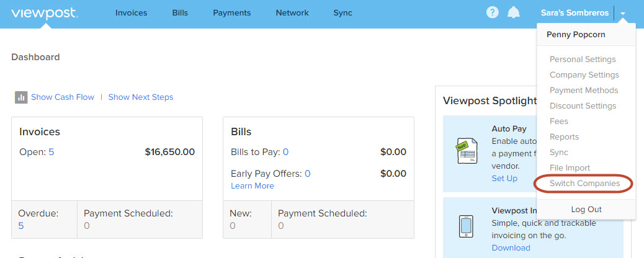Open the Invoices nav tab
The width and height of the screenshot is (644, 258).
tap(131, 13)
